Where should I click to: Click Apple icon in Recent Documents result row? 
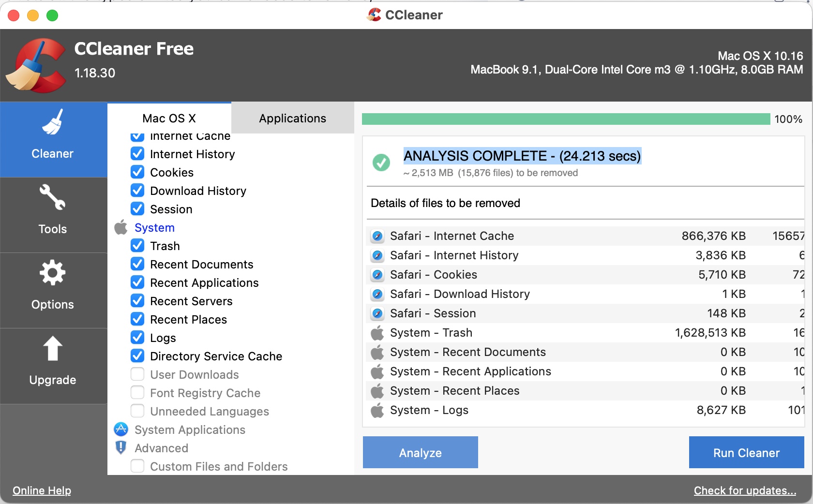point(377,352)
